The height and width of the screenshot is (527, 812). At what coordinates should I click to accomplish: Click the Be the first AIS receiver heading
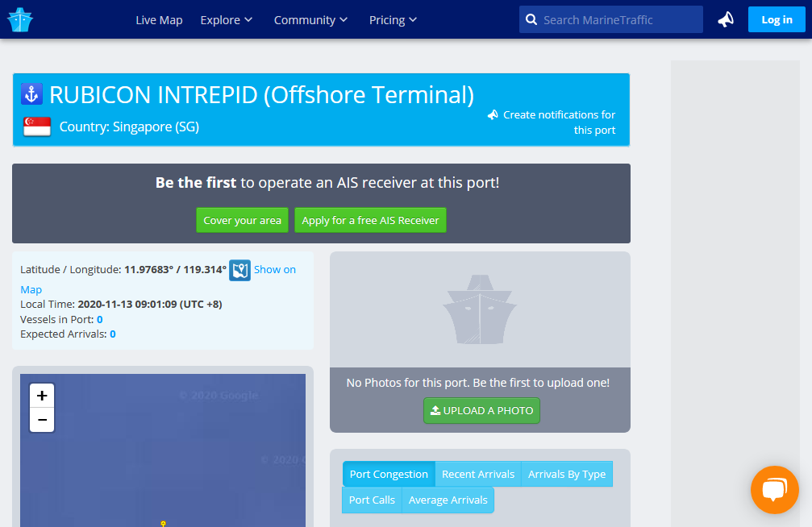[x=327, y=183]
